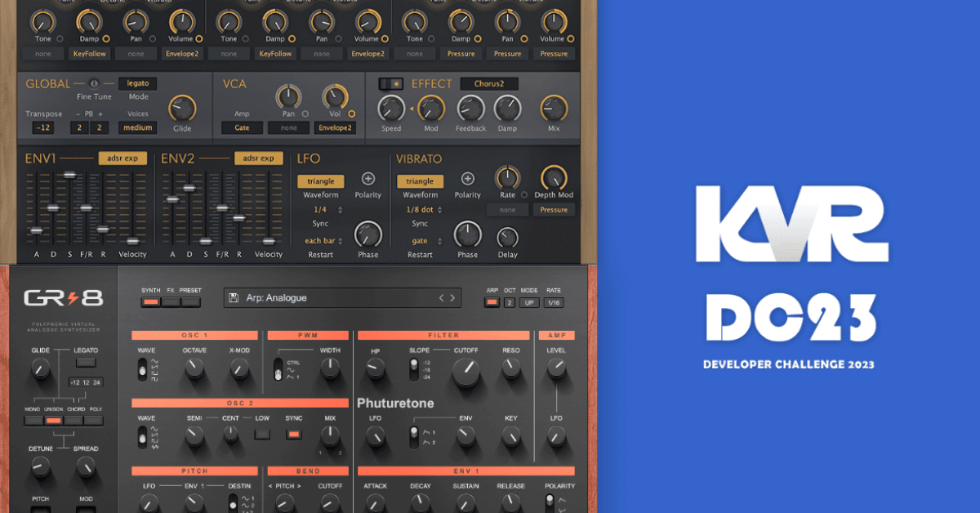The image size is (980, 513).
Task: Click the disk icon in the preset bar
Action: click(x=232, y=298)
